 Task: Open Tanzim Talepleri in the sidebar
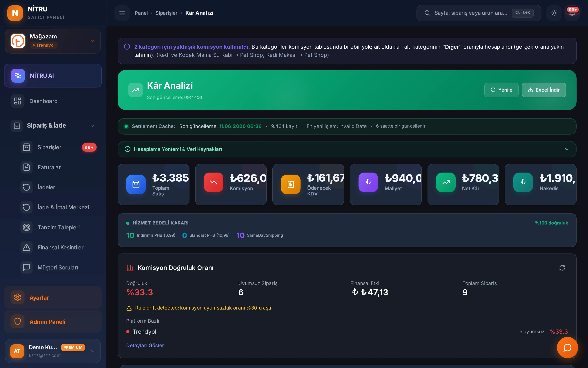tap(58, 227)
